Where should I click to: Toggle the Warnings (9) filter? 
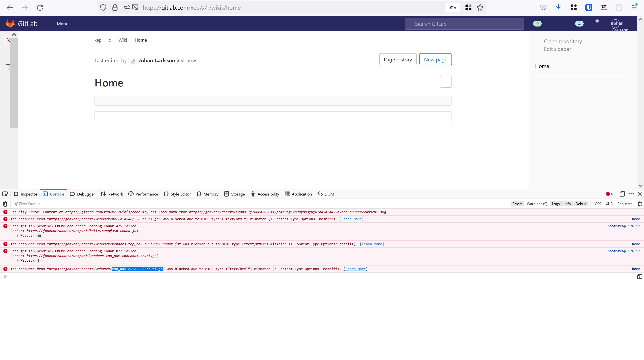(537, 204)
